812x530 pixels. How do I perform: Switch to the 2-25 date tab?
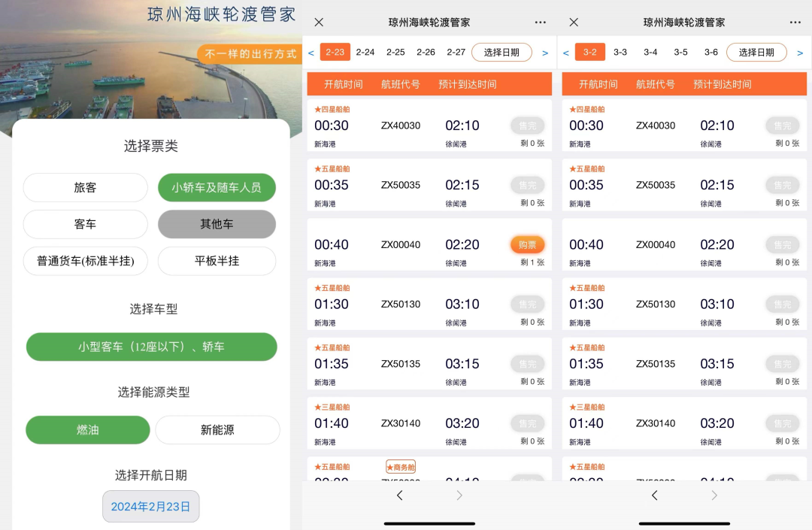coord(395,53)
